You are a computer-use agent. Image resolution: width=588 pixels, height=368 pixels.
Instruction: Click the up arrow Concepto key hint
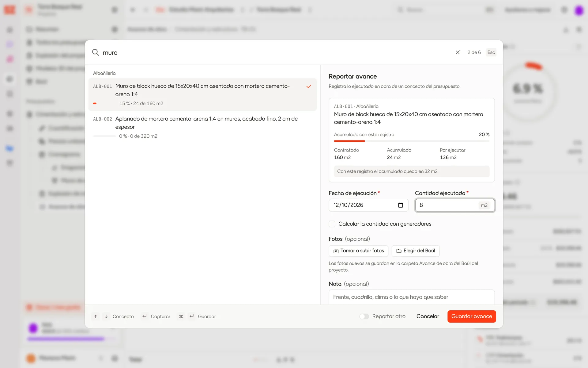(96, 316)
